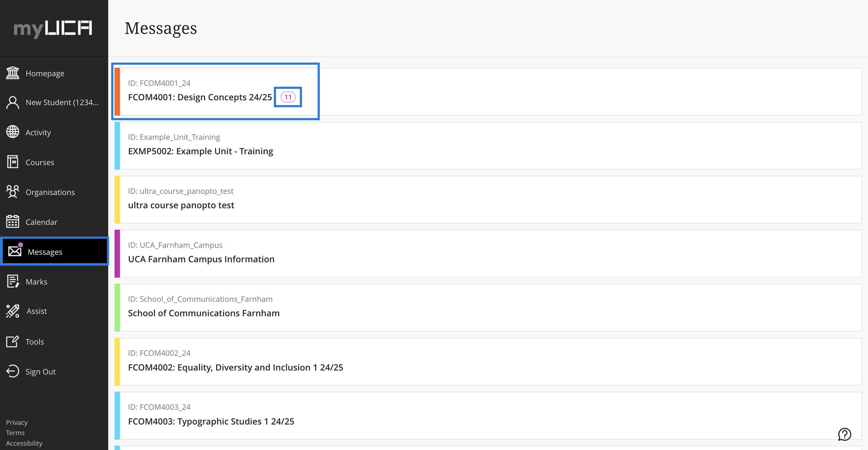This screenshot has height=450, width=868.
Task: Open Courses via its book icon
Action: point(13,162)
